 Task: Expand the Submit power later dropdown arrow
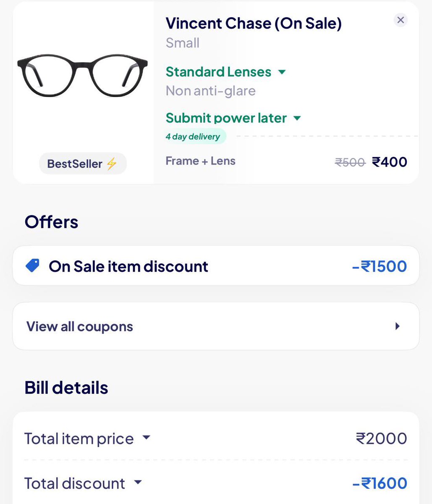tap(297, 118)
